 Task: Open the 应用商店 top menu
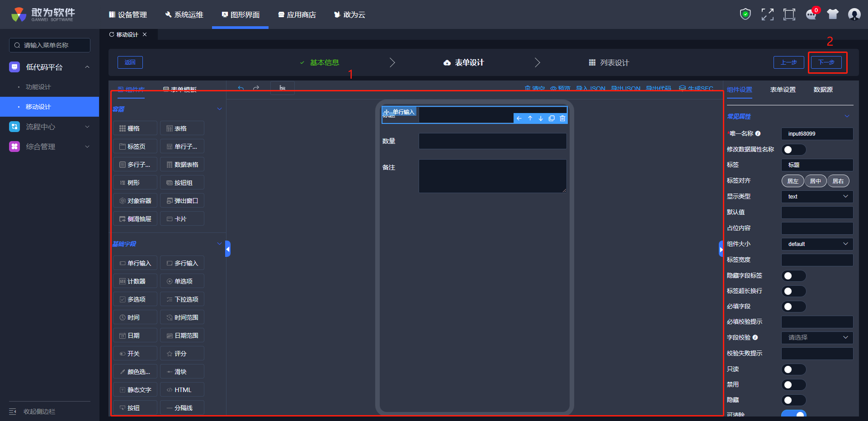pos(297,15)
